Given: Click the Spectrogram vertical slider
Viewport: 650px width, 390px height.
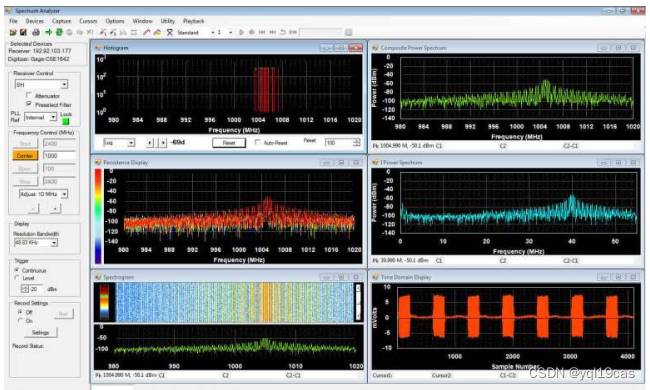Looking at the screenshot, I should [358, 302].
